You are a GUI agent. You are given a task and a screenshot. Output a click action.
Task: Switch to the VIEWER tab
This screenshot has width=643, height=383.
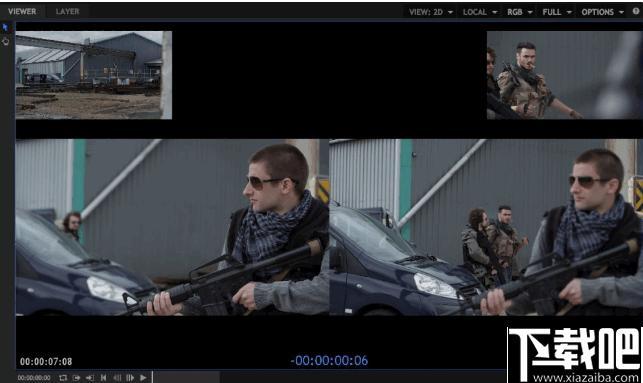click(x=22, y=11)
